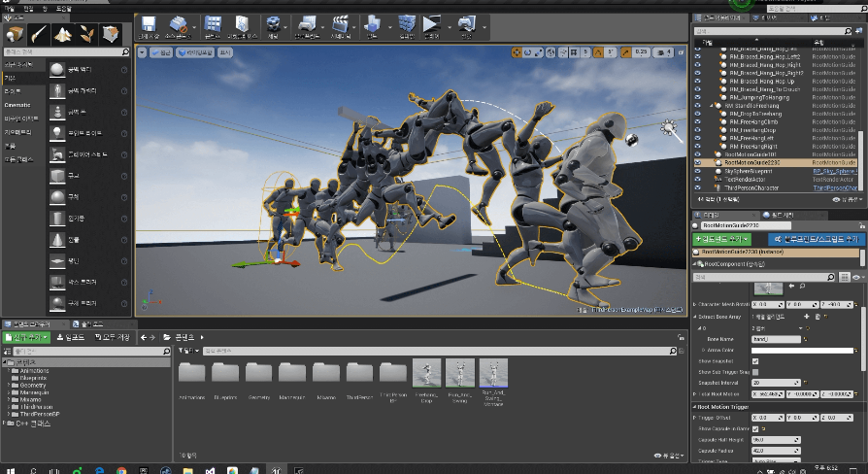Click the Arrow Color swatch
This screenshot has height=474, width=868.
point(804,349)
